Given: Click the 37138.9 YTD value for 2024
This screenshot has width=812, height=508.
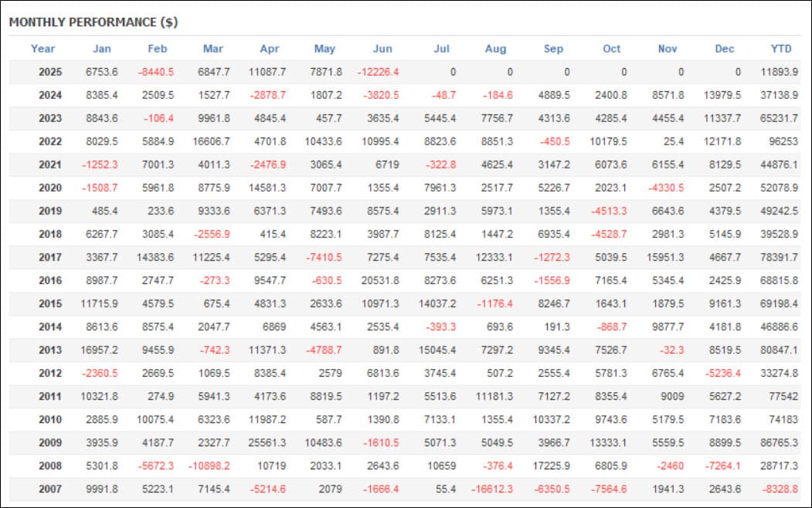Looking at the screenshot, I should (779, 95).
